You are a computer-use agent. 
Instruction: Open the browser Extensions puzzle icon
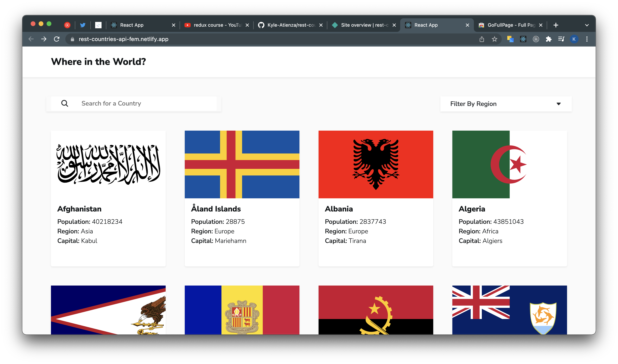point(549,39)
